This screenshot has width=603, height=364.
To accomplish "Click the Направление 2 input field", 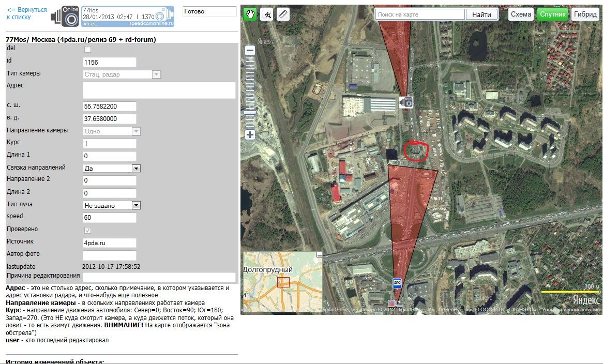I will pos(110,180).
